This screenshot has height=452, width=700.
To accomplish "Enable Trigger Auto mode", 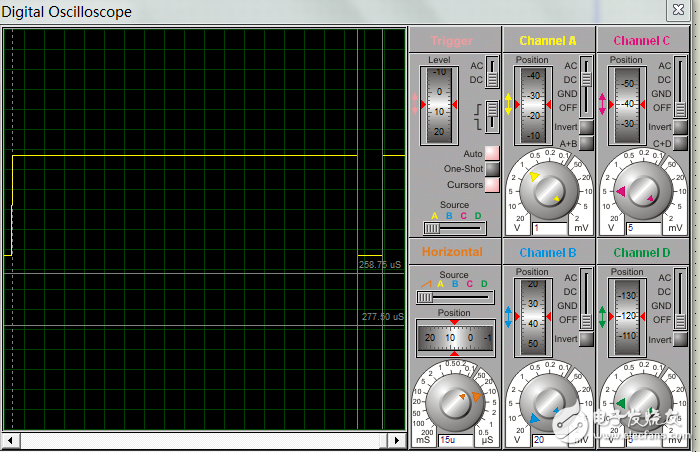I will [492, 154].
